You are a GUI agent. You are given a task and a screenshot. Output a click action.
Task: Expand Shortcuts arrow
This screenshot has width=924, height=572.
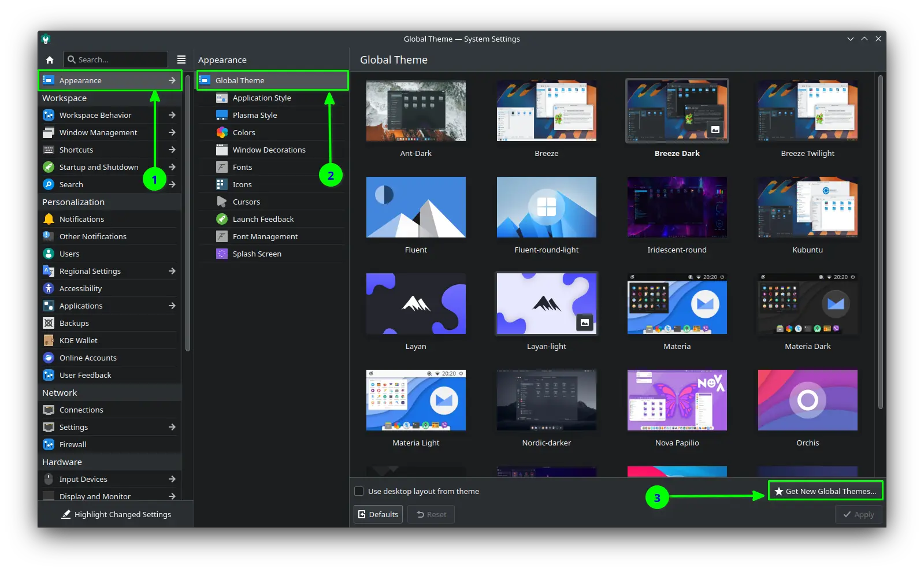point(172,150)
